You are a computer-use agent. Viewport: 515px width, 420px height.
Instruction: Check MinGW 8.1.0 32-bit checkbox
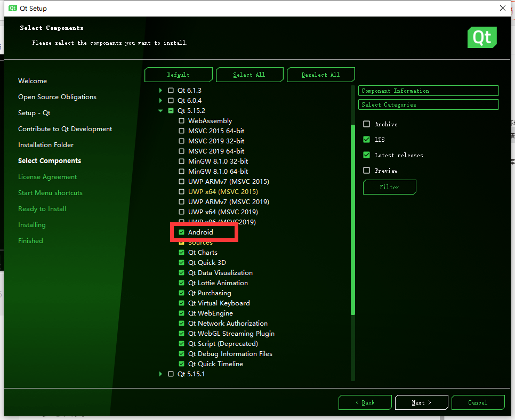click(x=181, y=161)
